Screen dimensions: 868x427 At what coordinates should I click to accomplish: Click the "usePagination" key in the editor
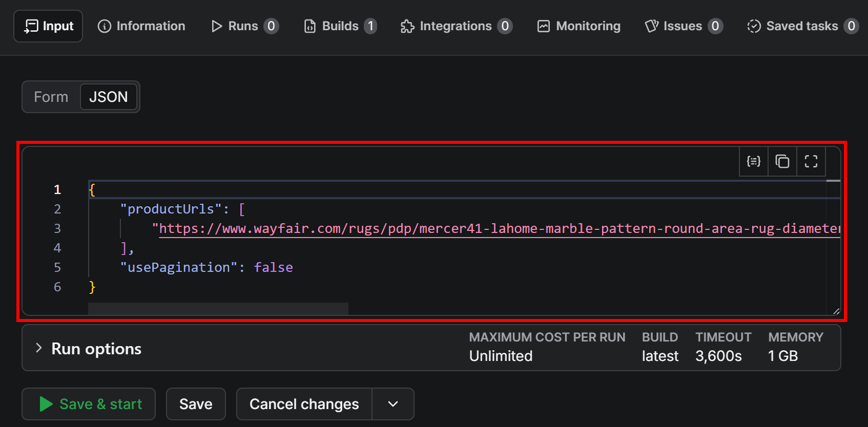pyautogui.click(x=179, y=267)
